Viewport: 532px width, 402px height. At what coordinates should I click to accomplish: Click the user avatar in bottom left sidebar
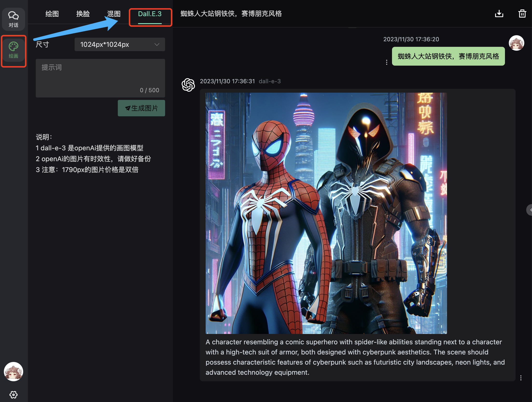coord(14,371)
